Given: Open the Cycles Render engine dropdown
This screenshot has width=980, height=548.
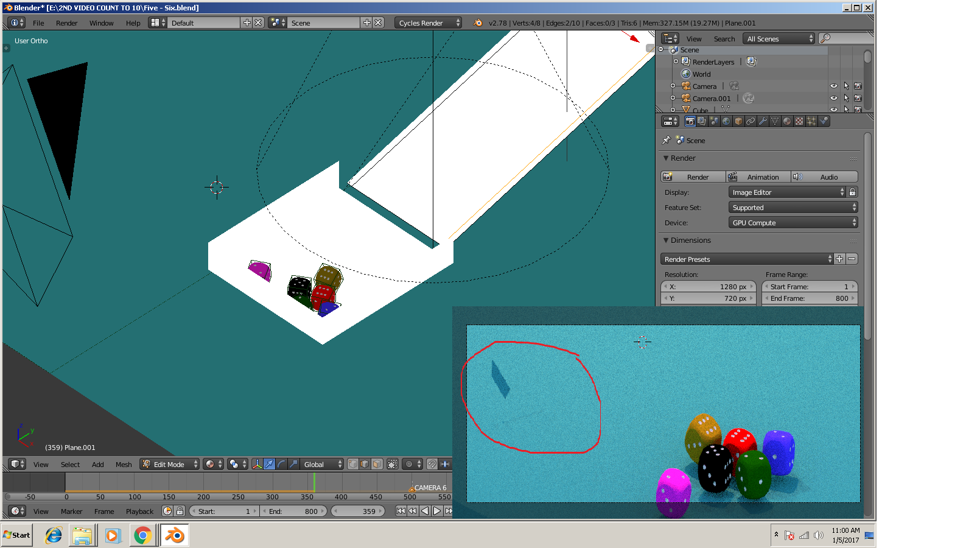Looking at the screenshot, I should [x=429, y=23].
